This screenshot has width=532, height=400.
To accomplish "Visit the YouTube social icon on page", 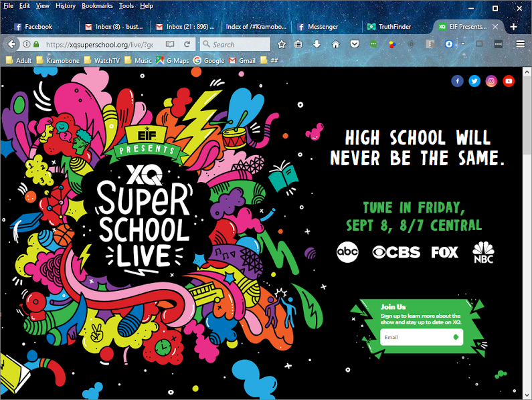I will click(x=509, y=81).
